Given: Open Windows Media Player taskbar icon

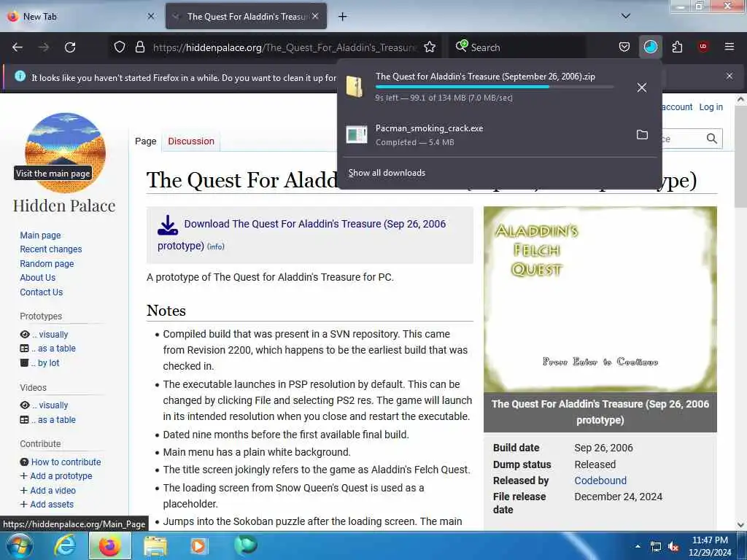Looking at the screenshot, I should point(198,545).
